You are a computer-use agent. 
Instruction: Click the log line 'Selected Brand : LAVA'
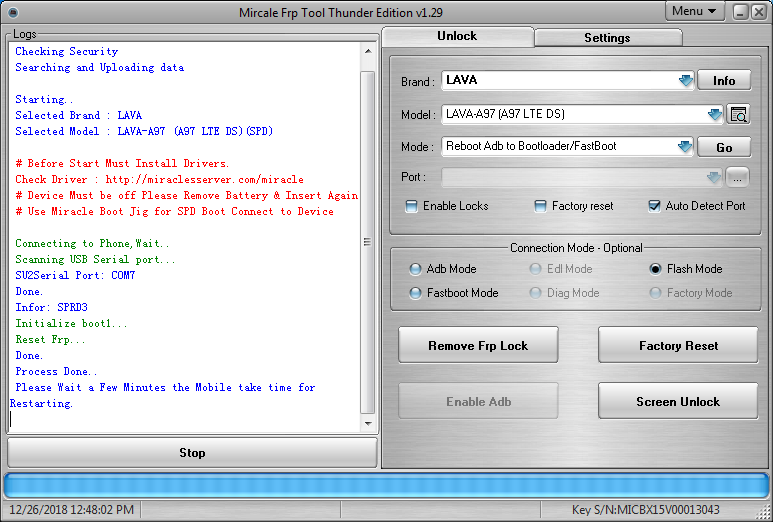point(78,115)
